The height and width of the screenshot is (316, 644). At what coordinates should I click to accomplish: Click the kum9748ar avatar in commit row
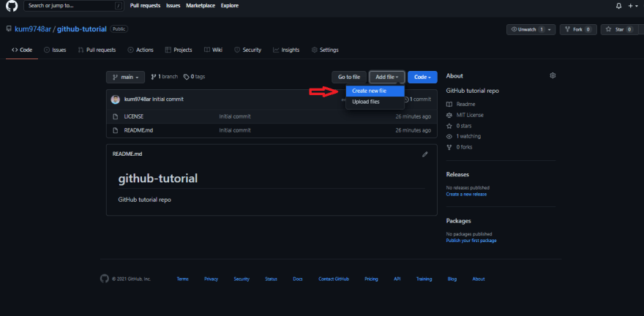point(116,99)
